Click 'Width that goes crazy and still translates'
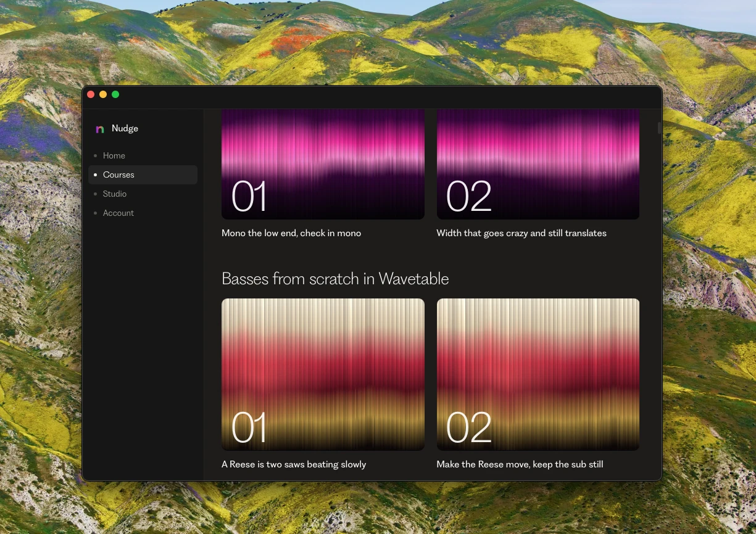756x534 pixels. 521,233
